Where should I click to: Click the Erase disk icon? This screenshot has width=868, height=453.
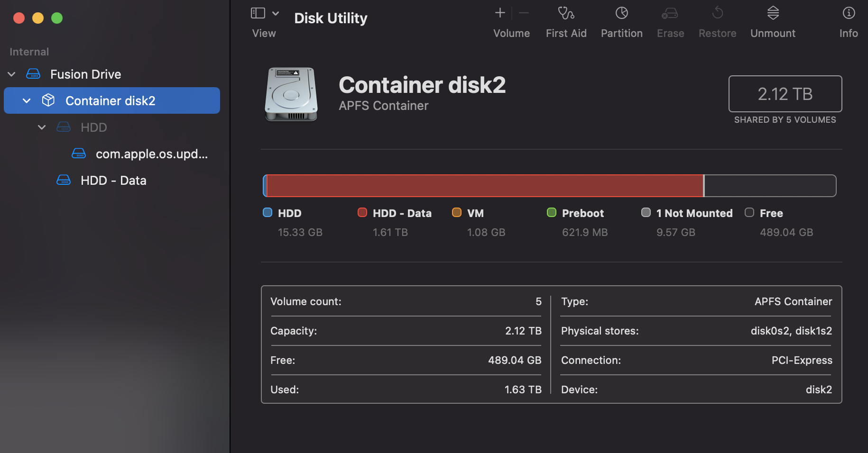[x=670, y=13]
